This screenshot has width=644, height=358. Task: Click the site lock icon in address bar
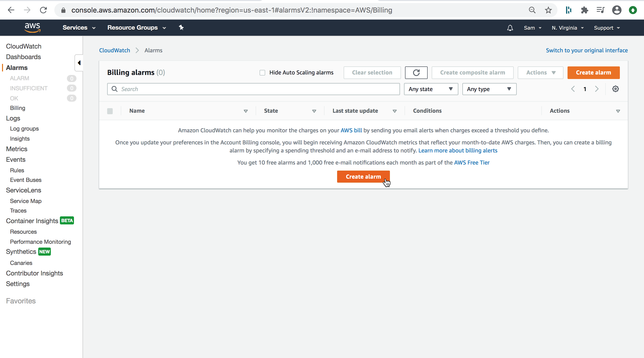(63, 10)
